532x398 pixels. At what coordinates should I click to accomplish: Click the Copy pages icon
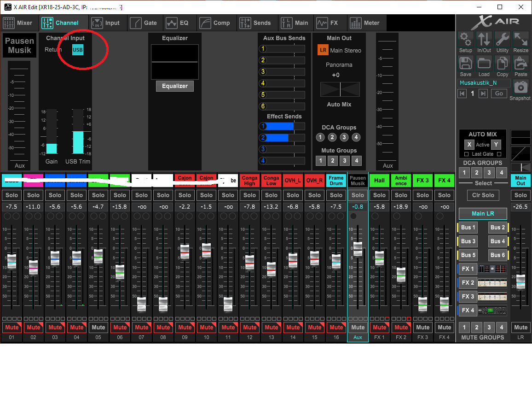pyautogui.click(x=502, y=64)
